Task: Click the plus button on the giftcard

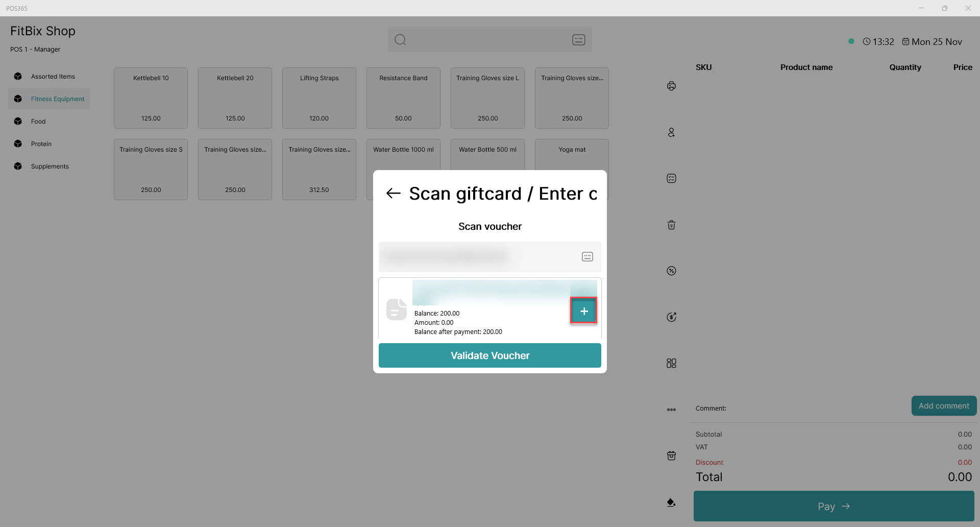Action: click(584, 311)
